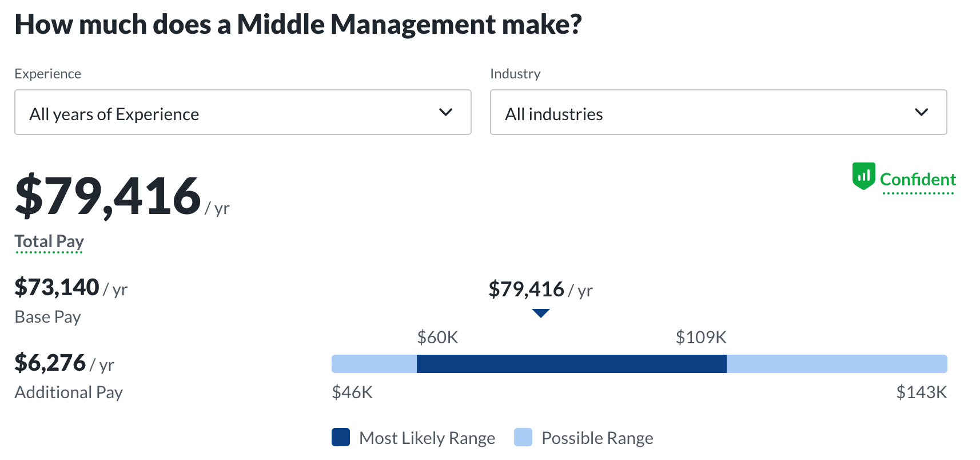This screenshot has width=980, height=460.
Task: Click the Possible Range legend text
Action: (597, 437)
